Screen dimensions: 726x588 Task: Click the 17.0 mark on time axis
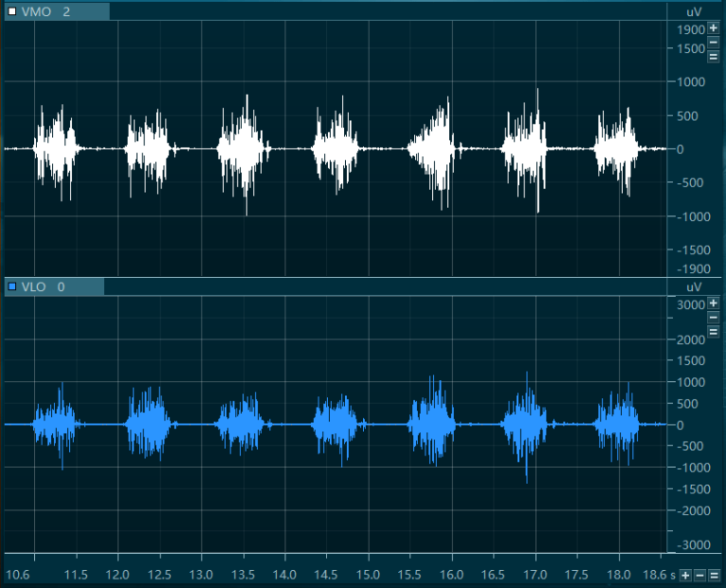[x=535, y=575]
